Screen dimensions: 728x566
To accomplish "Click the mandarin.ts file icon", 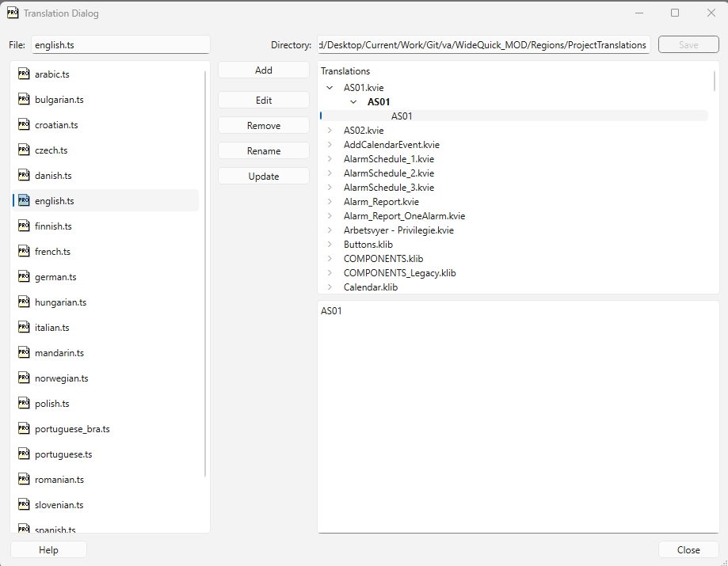I will pos(24,352).
